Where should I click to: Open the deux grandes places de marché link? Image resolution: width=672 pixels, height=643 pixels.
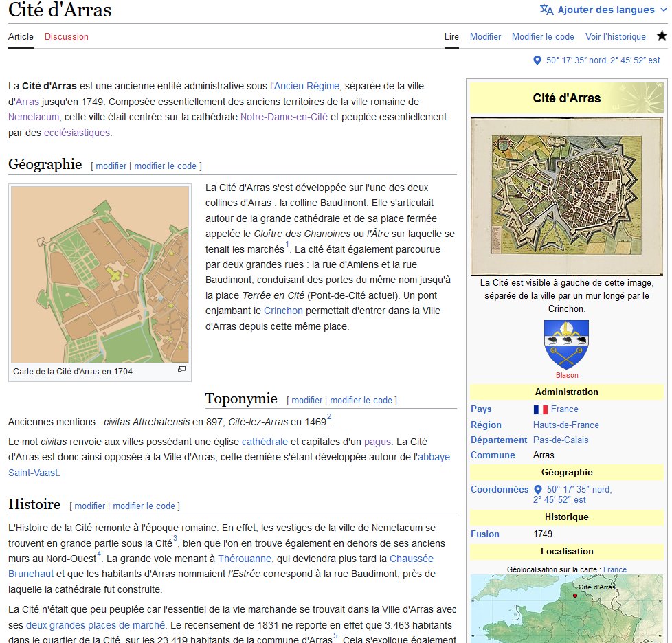[95, 625]
